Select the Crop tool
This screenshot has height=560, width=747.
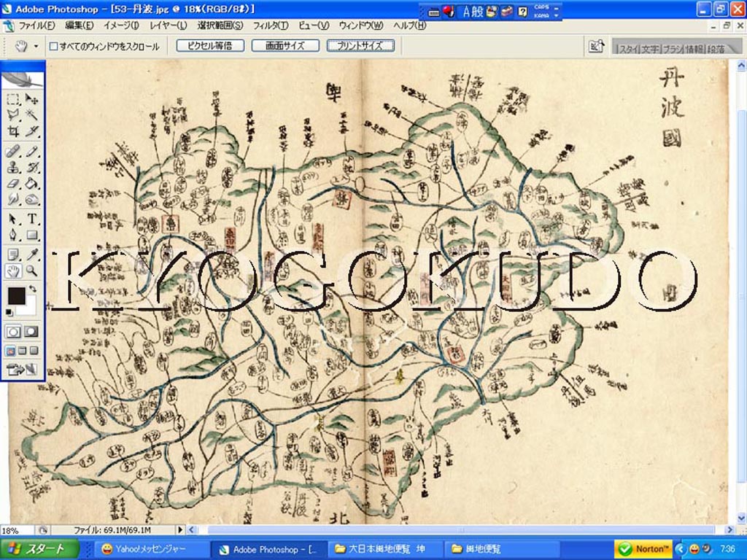tap(13, 131)
